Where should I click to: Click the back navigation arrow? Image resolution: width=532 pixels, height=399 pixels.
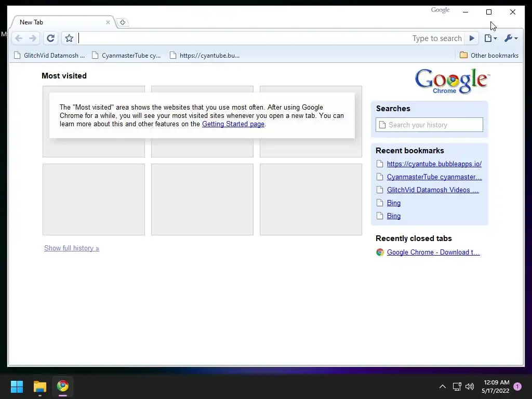(x=19, y=38)
